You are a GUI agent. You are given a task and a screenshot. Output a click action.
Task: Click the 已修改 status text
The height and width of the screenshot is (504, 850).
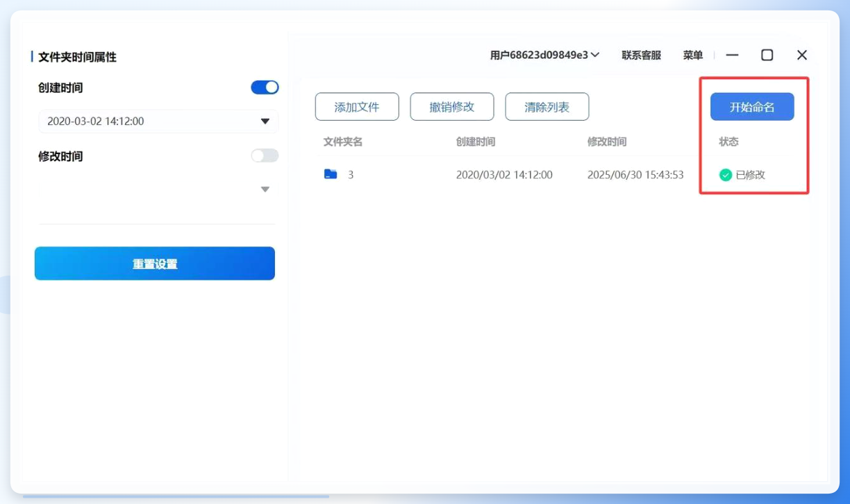[751, 175]
